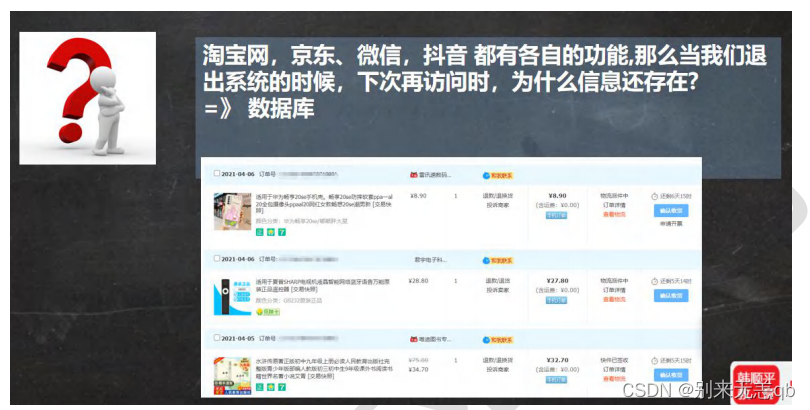Click the bold ¥32.70 order total
The image size is (810, 410).
557,360
